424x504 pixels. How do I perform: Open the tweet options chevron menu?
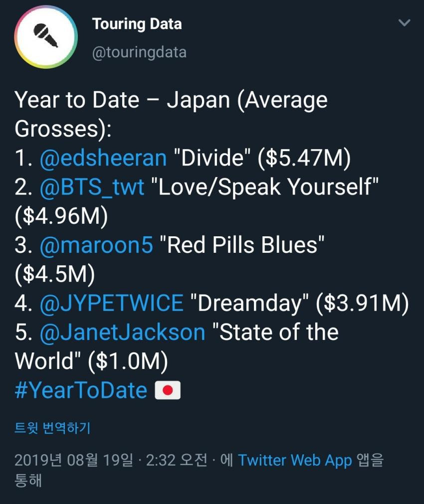tap(404, 23)
